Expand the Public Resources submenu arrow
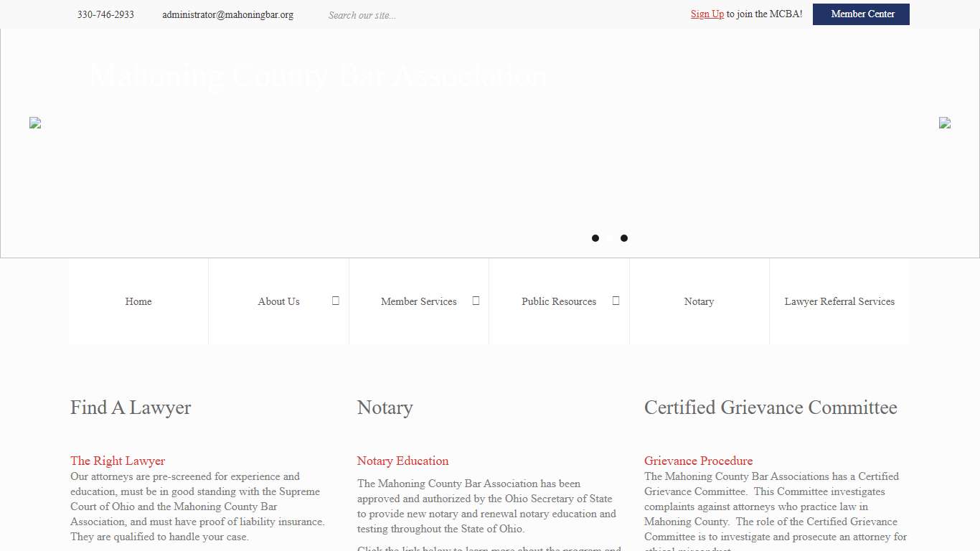980x551 pixels. pyautogui.click(x=616, y=301)
